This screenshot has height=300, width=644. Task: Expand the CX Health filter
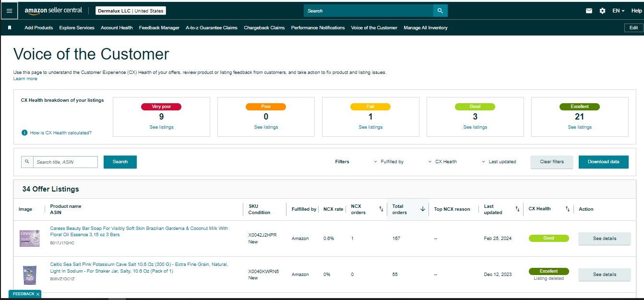(442, 162)
